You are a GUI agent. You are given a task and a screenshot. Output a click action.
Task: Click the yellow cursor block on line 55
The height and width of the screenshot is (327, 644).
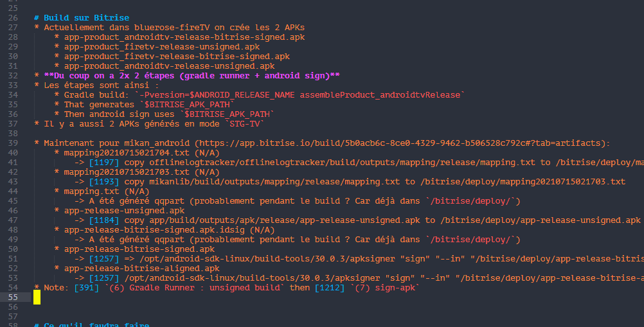click(37, 297)
